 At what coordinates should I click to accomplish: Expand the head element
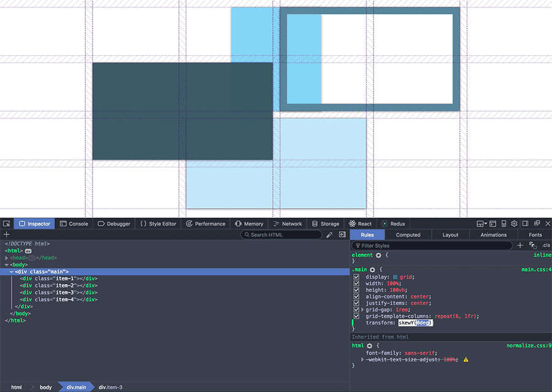[x=7, y=258]
